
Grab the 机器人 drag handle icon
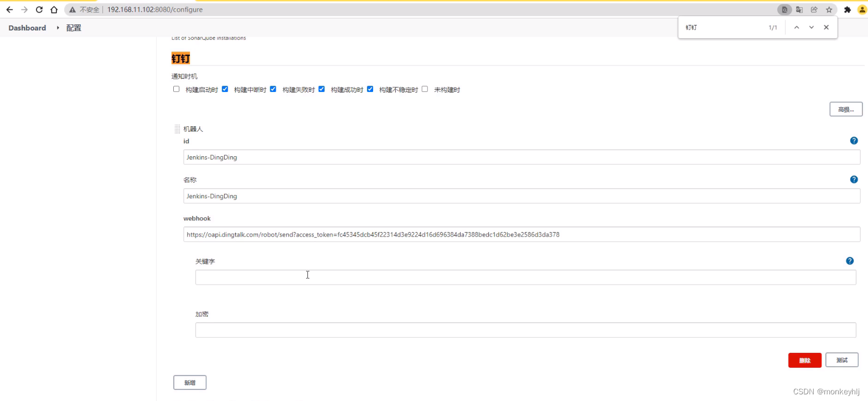[177, 129]
